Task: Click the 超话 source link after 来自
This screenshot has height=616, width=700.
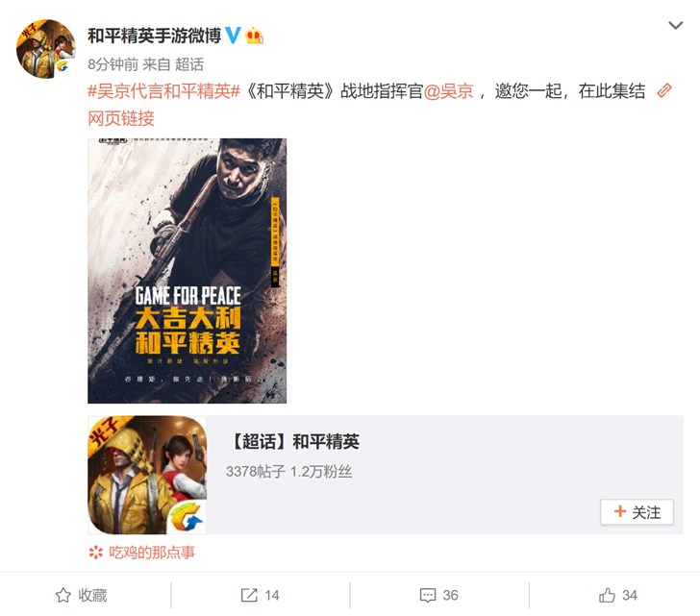Action: (x=189, y=64)
